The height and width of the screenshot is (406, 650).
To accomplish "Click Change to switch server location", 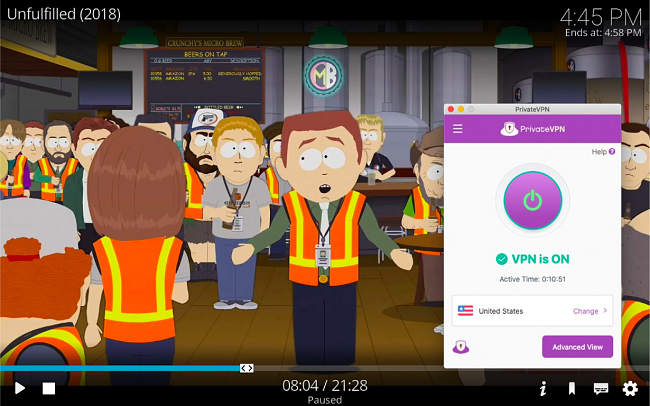I will click(585, 311).
